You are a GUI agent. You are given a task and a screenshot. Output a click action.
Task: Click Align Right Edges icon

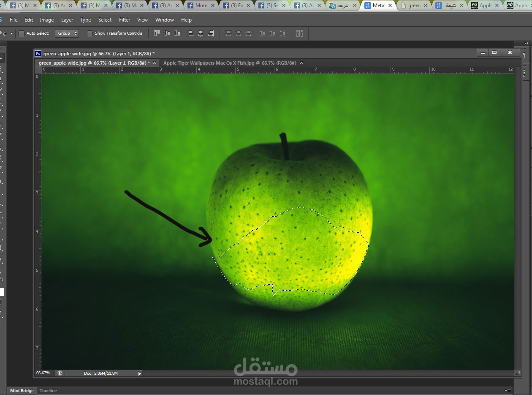[211, 33]
